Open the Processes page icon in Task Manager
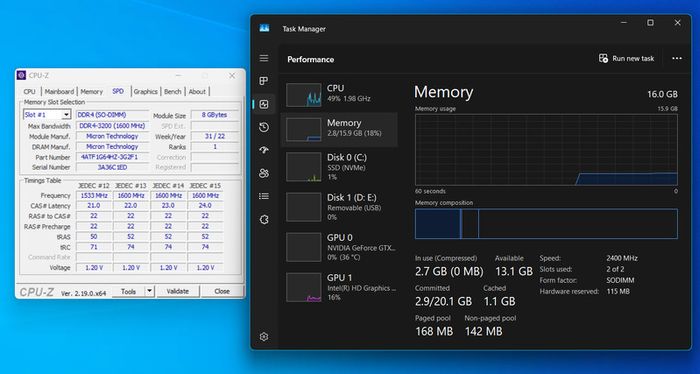The width and height of the screenshot is (700, 374). 264,81
